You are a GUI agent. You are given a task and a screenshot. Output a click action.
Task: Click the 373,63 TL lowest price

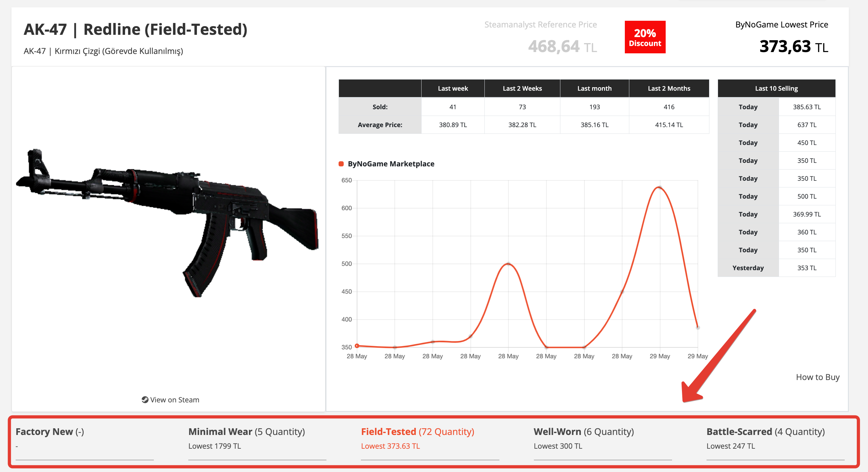point(794,46)
